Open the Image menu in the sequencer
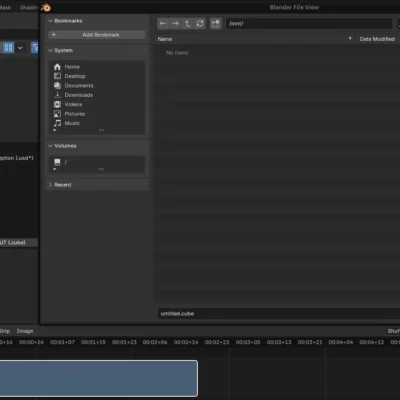This screenshot has height=400, width=400. tap(25, 331)
